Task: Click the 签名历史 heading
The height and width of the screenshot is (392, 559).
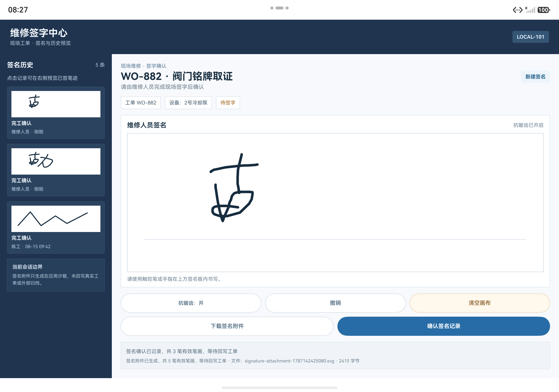Action: click(x=20, y=65)
